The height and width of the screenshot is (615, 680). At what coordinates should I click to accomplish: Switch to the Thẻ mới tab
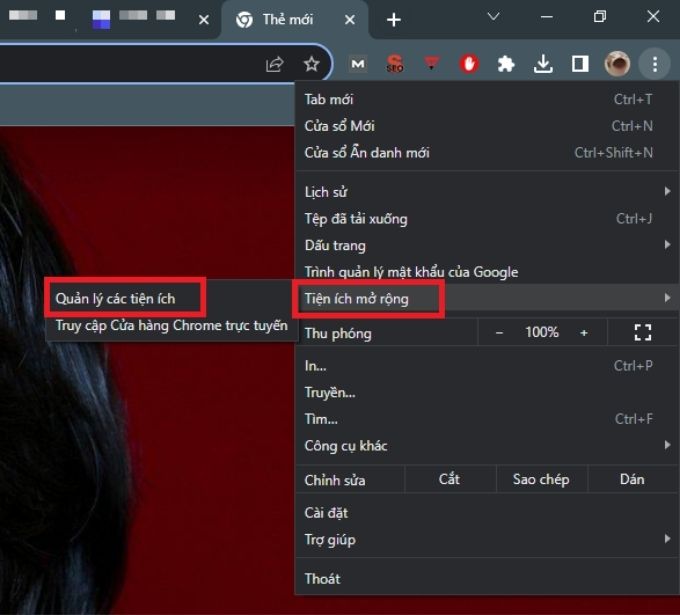(x=295, y=20)
